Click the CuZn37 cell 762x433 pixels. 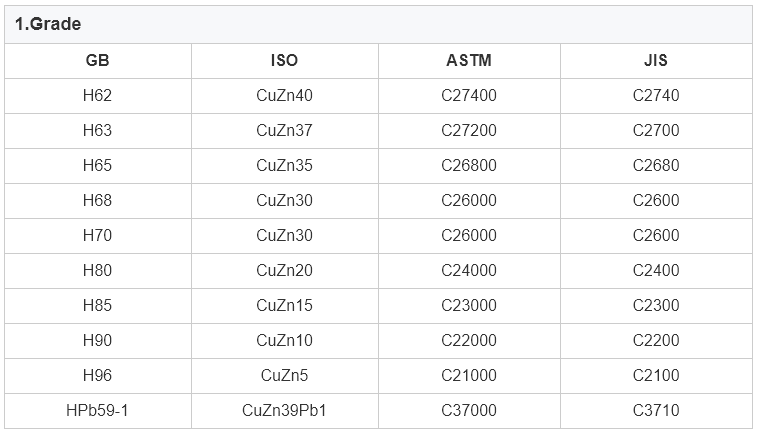pos(284,130)
